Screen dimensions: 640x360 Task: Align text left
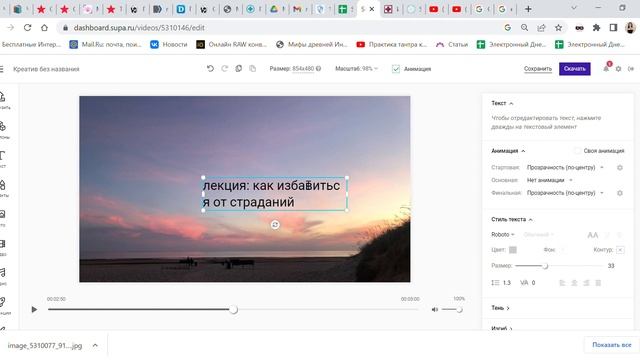coord(562,283)
